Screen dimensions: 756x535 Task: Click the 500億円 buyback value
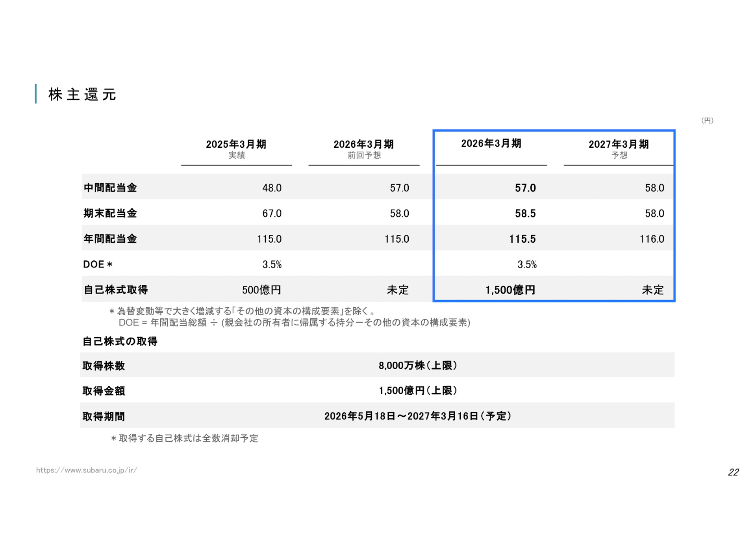point(261,290)
